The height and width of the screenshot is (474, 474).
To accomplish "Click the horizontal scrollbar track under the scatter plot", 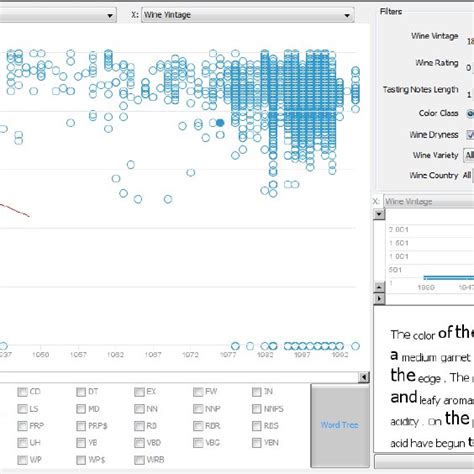I will (179, 377).
